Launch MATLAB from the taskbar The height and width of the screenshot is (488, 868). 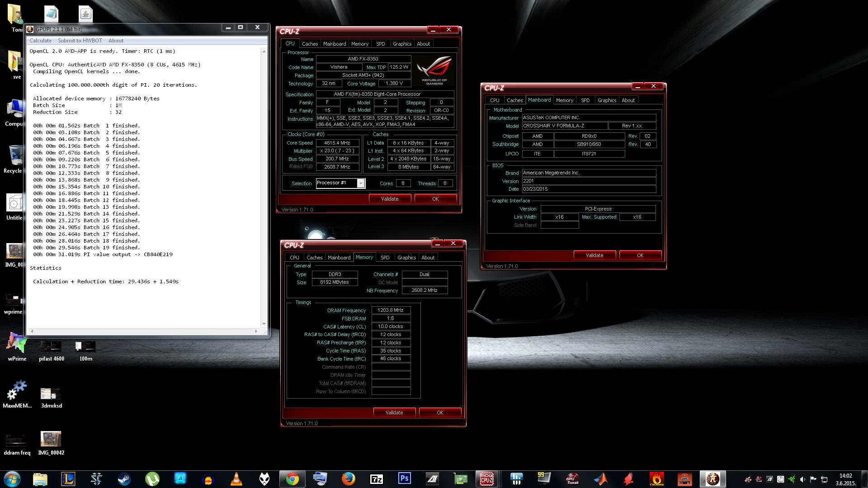pyautogui.click(x=601, y=479)
